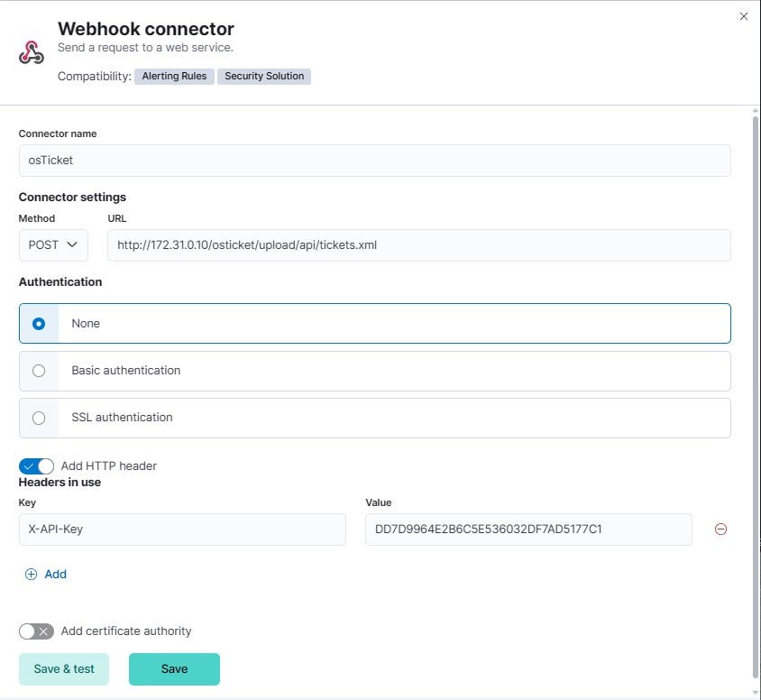This screenshot has height=700, width=761.
Task: Click the webhook logo icon
Action: [32, 52]
